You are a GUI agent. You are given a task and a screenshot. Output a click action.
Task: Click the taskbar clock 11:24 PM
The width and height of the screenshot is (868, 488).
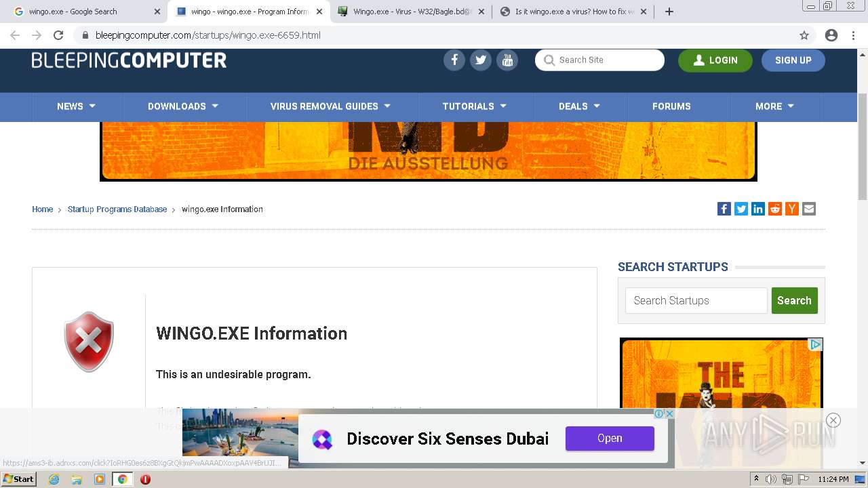[x=833, y=479]
